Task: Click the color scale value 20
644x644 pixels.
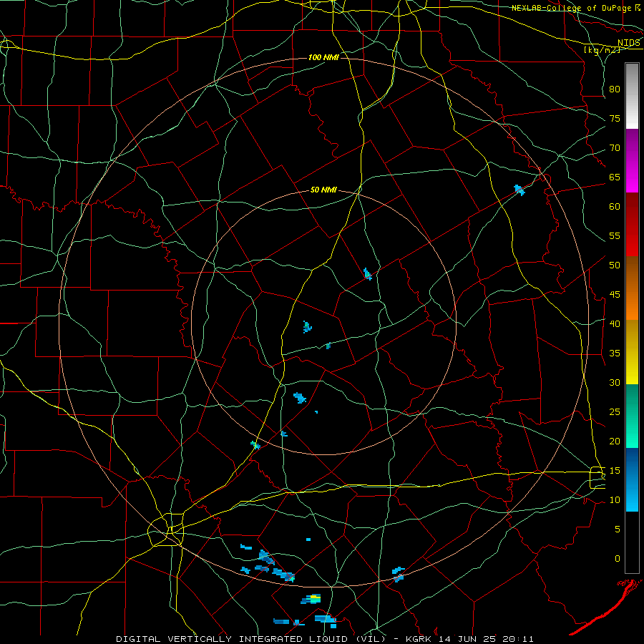Action: (x=615, y=441)
